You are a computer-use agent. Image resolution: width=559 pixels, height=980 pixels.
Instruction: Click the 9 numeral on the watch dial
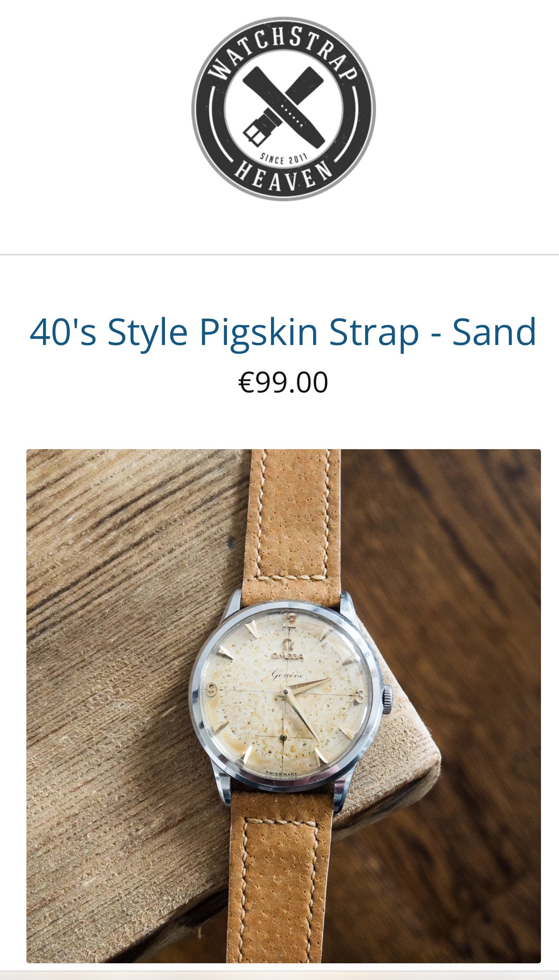point(212,690)
